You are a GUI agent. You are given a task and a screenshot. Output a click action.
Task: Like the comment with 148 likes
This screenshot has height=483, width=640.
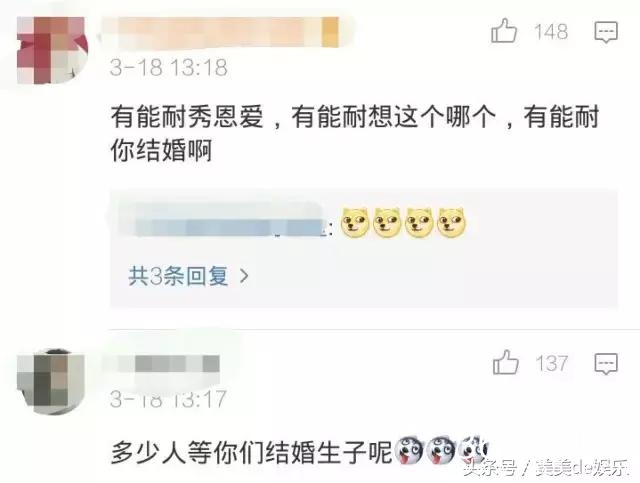[504, 31]
